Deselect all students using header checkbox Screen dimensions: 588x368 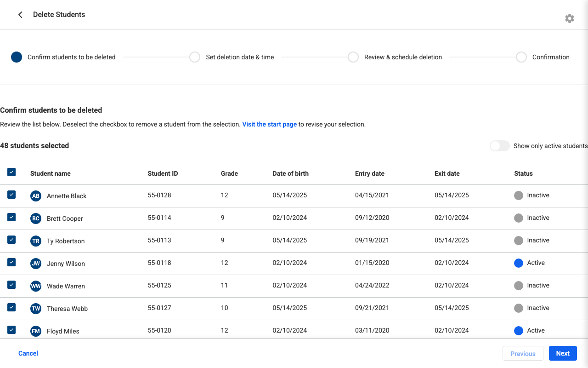[x=11, y=172]
